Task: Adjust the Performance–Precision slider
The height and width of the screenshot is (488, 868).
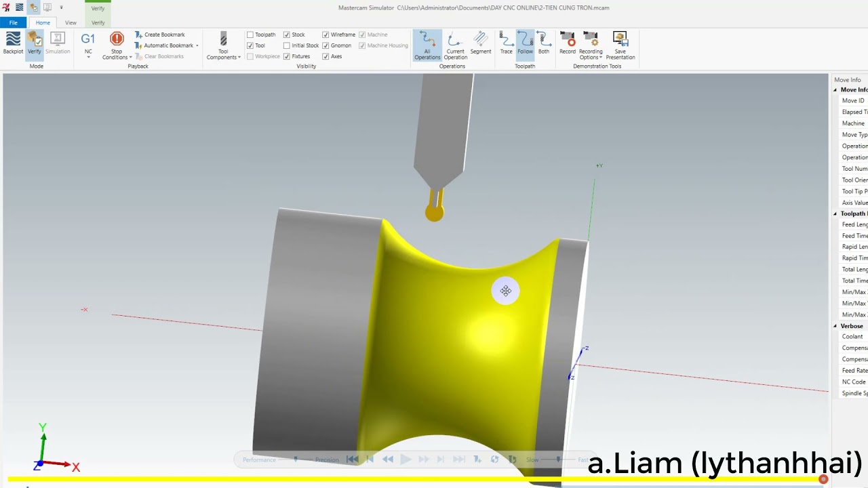Action: 296,460
